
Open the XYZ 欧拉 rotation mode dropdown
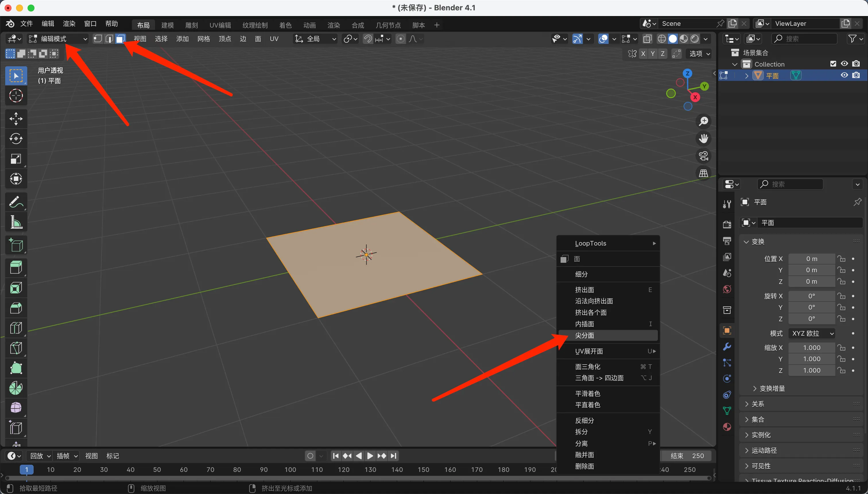812,333
